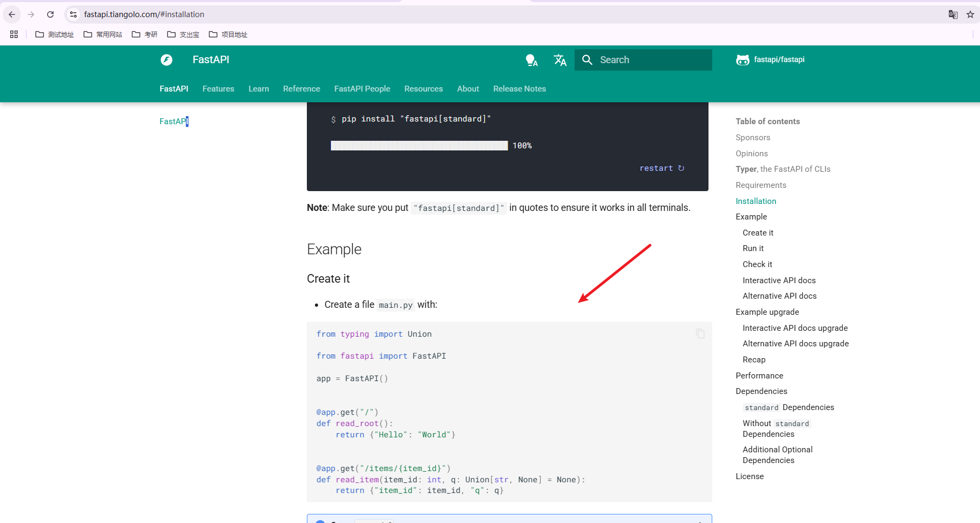
Task: Go back with the browser back arrow
Action: [x=12, y=14]
